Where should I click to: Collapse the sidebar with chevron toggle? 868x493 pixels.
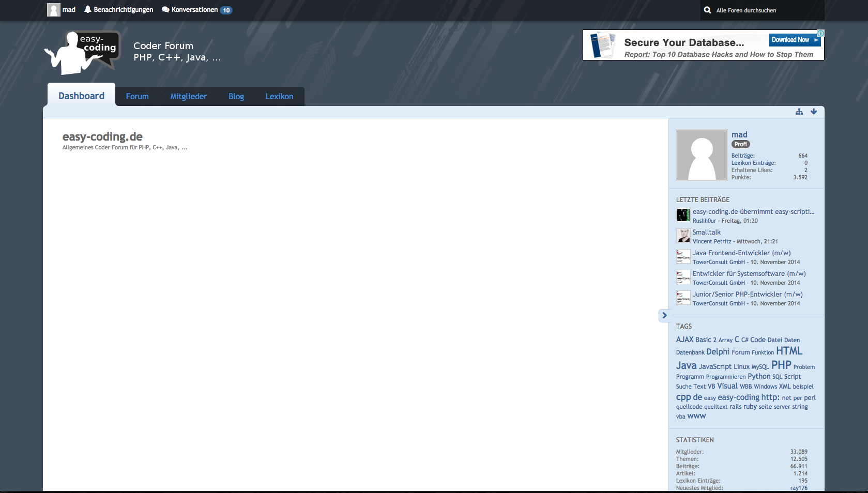coord(664,315)
